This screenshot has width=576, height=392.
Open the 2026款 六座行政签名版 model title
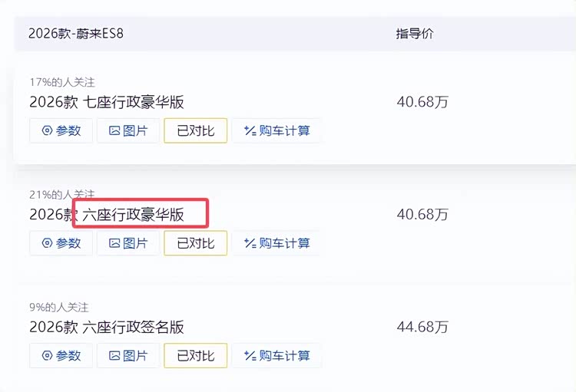(x=107, y=328)
